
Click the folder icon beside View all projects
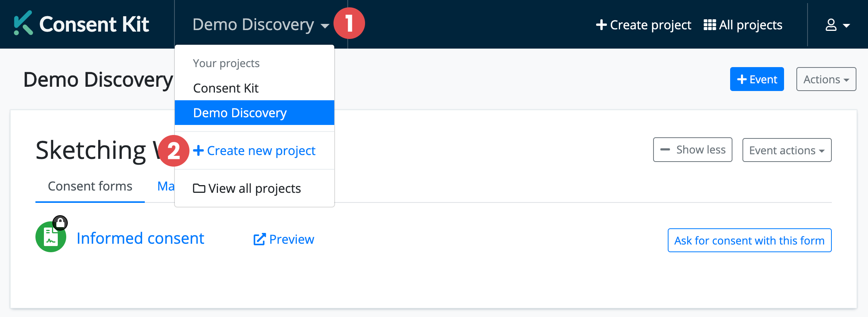(199, 188)
